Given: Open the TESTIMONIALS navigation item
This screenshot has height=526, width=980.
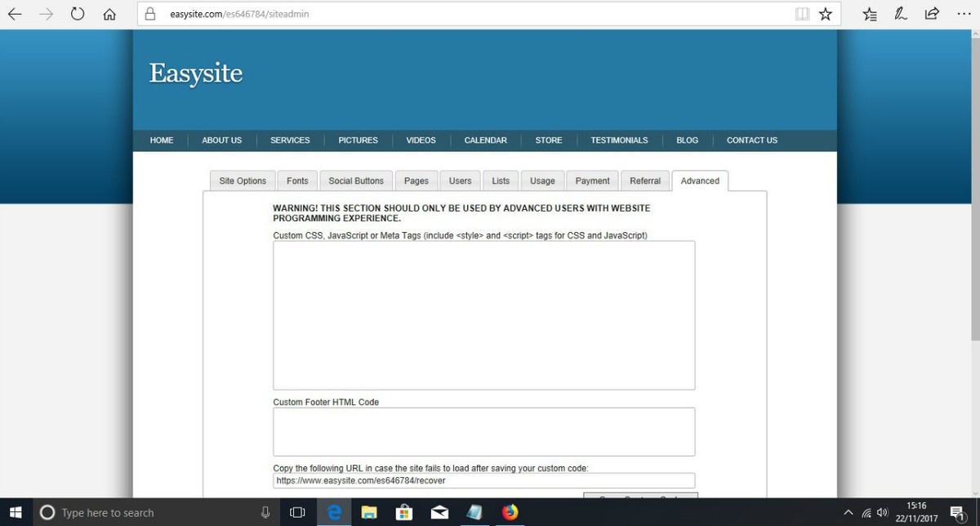Looking at the screenshot, I should (x=619, y=140).
